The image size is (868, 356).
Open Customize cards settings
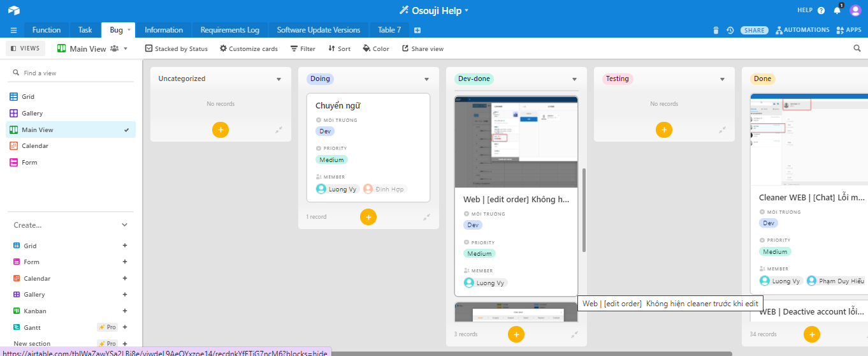click(x=249, y=48)
